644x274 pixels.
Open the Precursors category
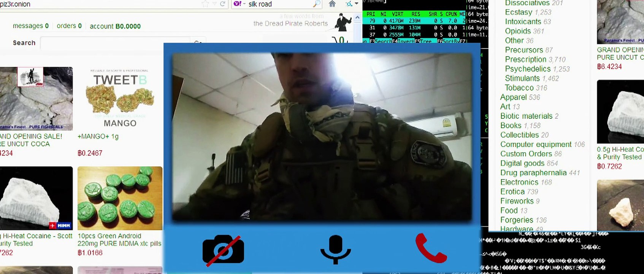coord(529,50)
